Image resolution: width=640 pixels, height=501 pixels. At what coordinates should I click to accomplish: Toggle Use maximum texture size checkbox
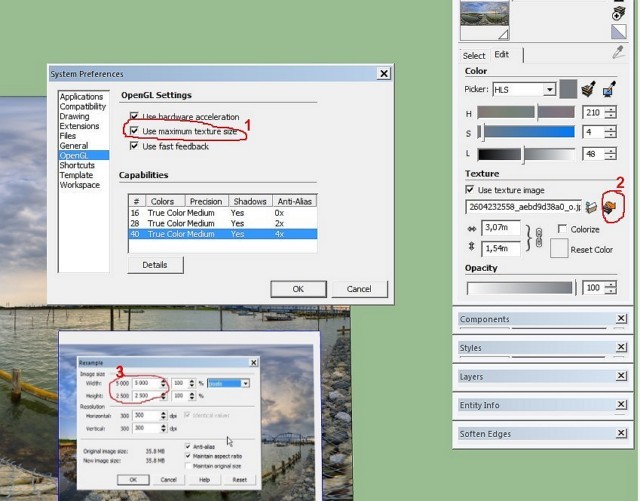pyautogui.click(x=135, y=132)
